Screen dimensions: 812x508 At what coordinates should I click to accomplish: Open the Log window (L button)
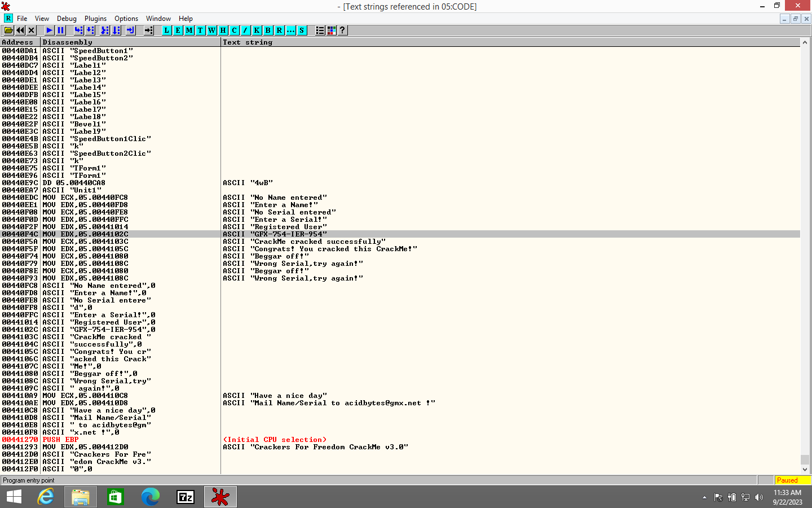click(x=167, y=30)
